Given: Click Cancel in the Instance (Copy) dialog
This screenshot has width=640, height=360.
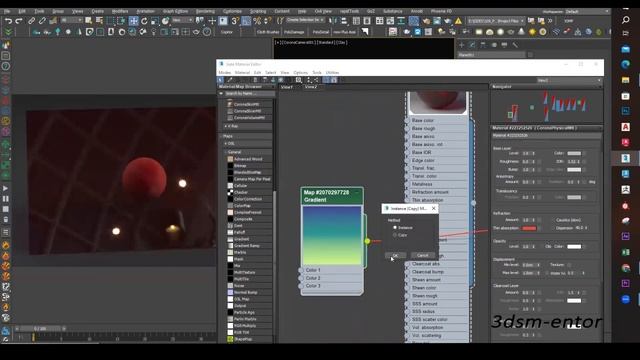Looking at the screenshot, I should 423,256.
